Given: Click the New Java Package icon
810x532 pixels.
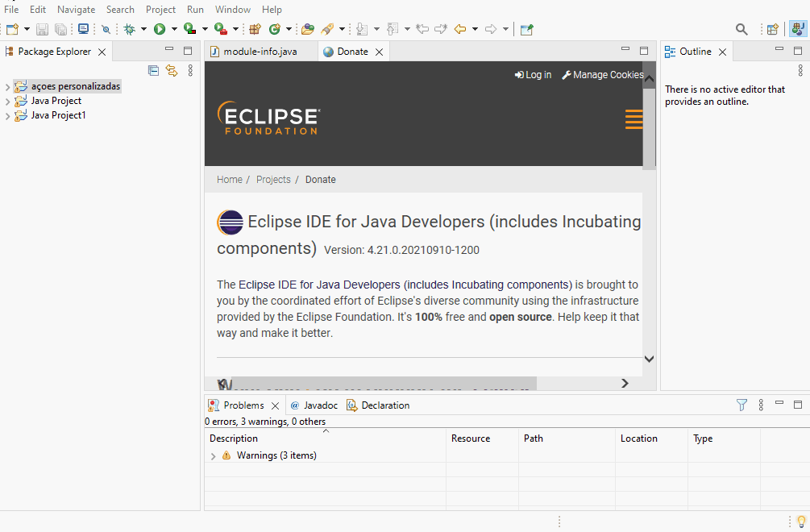Looking at the screenshot, I should tap(255, 30).
